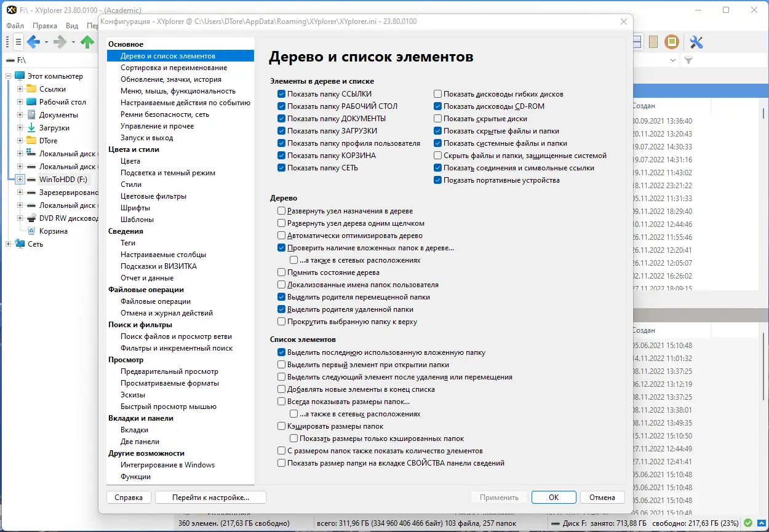
Task: Open the Правка menu
Action: coord(45,26)
